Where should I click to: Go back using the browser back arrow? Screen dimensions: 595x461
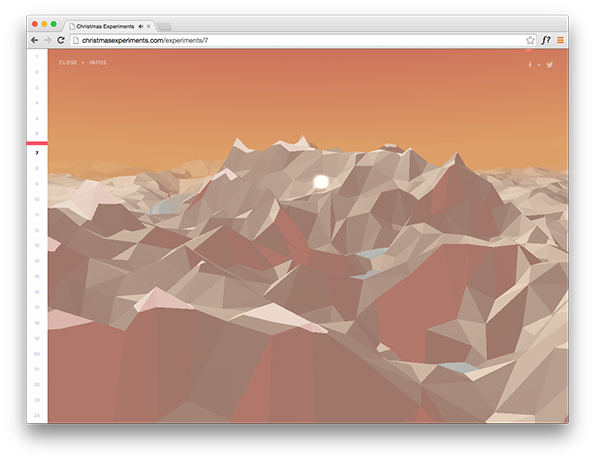tap(35, 40)
